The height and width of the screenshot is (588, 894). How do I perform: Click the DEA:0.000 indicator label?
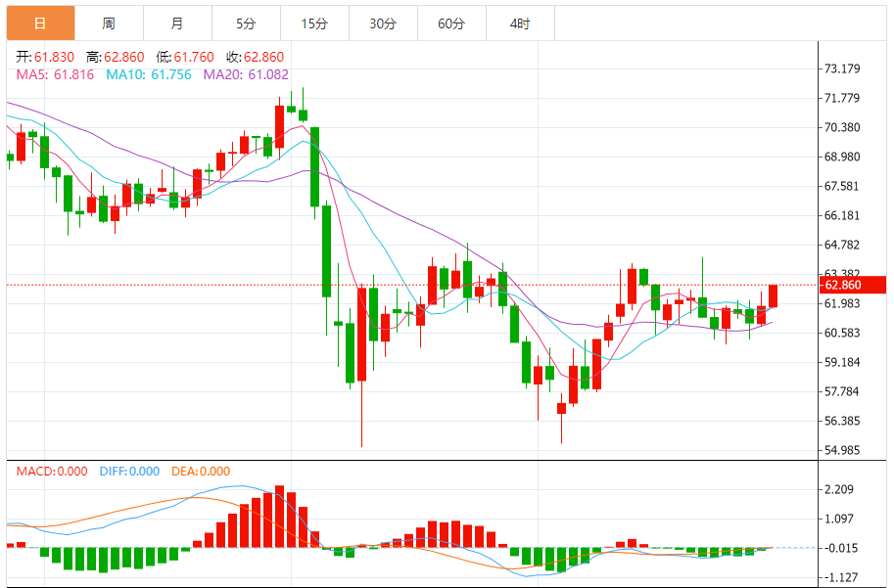coord(201,472)
